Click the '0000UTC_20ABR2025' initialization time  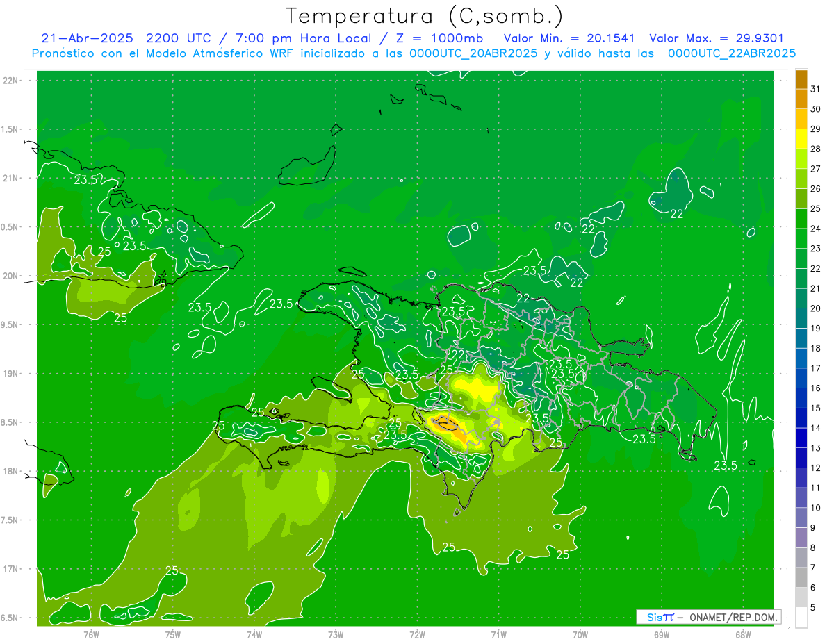[473, 53]
